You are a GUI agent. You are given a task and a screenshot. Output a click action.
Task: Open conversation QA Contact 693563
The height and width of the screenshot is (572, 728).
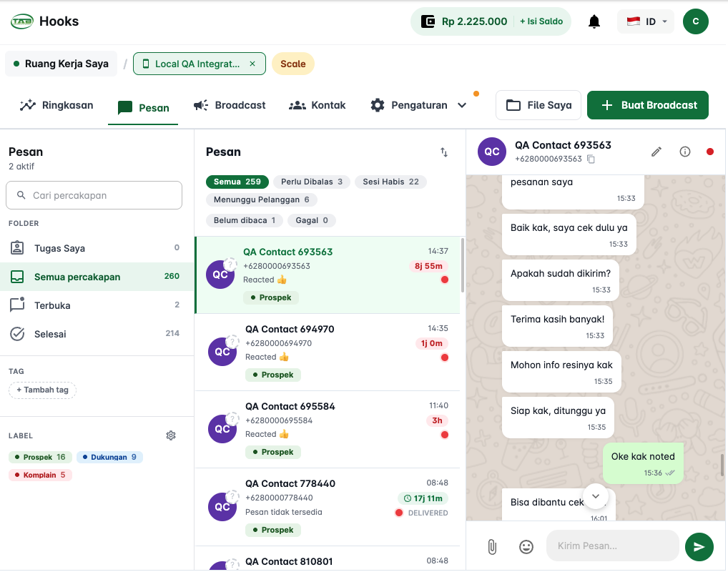[328, 275]
